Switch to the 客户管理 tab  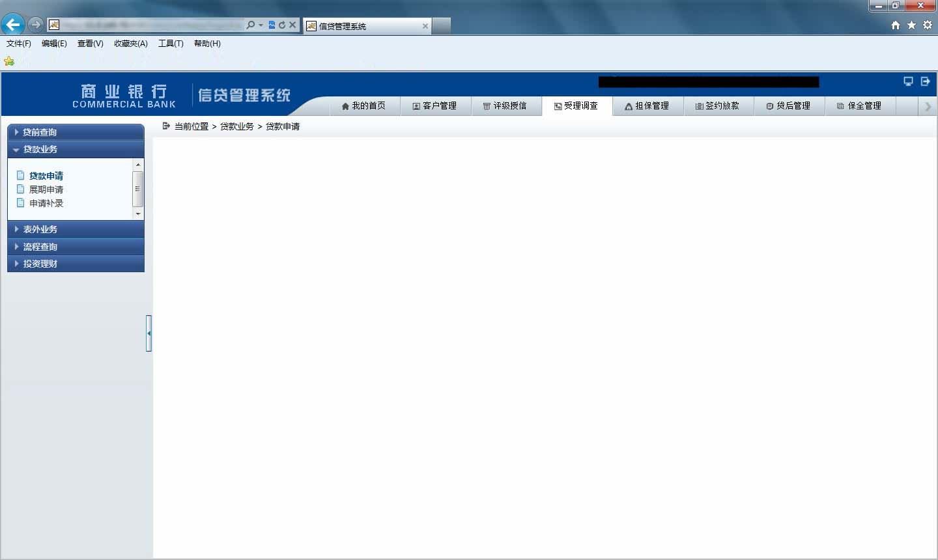coord(434,106)
